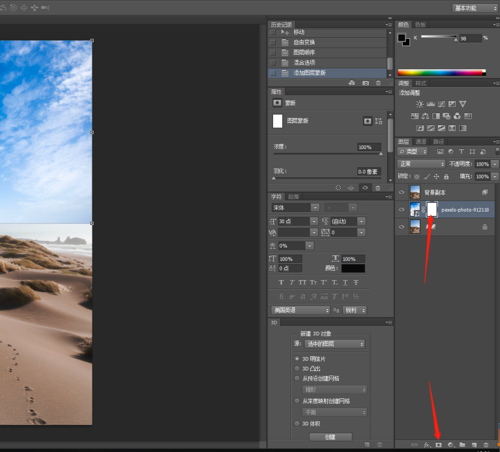This screenshot has width=500, height=452.
Task: Open the 正常 blend mode dropdown
Action: tap(421, 164)
